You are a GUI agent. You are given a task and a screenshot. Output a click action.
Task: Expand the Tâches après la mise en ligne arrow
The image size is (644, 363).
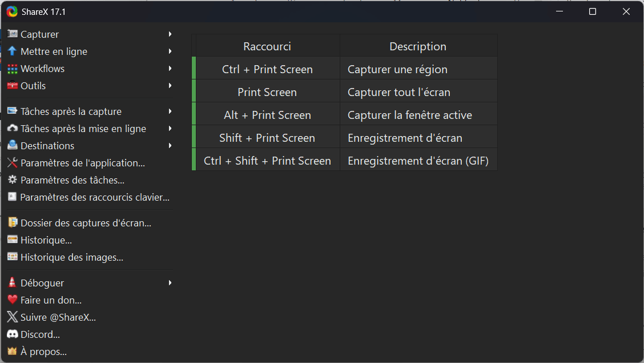click(x=170, y=128)
